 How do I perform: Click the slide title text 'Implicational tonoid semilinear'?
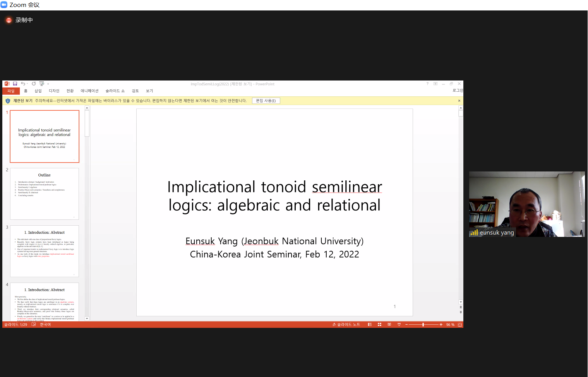pyautogui.click(x=274, y=187)
